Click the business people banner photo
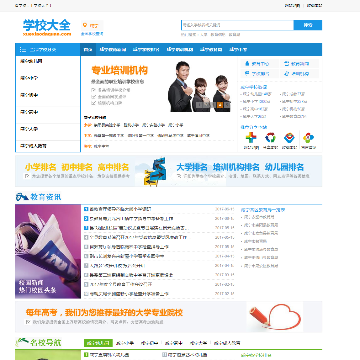Screen dimensions: 360x360 click(x=199, y=87)
